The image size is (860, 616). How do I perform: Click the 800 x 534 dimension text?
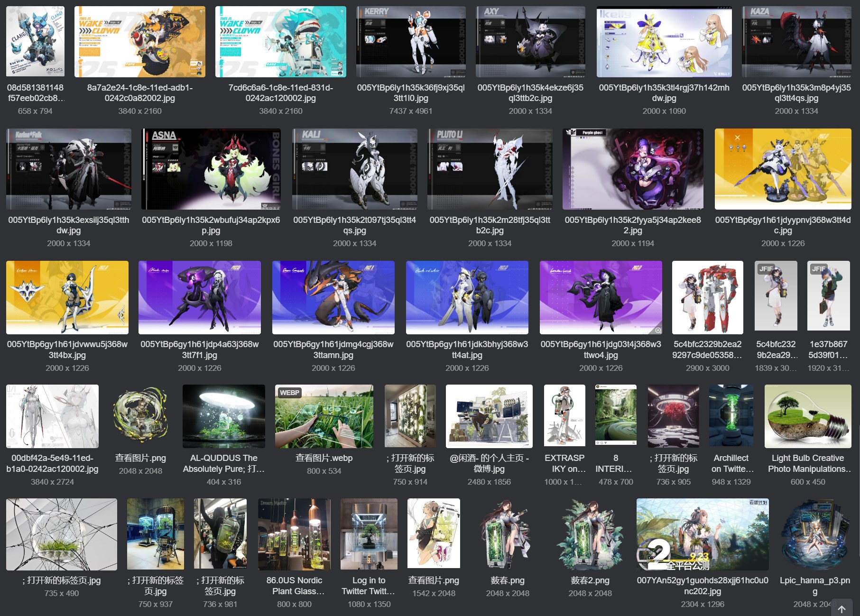pos(324,471)
